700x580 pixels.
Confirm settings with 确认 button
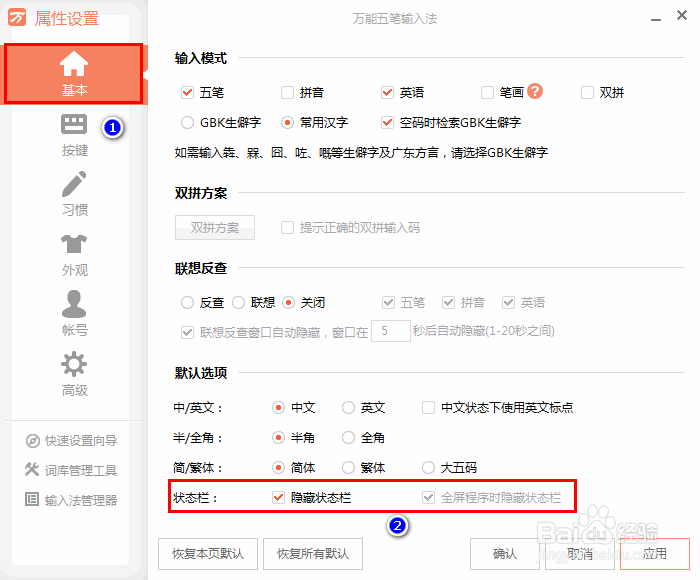[505, 554]
